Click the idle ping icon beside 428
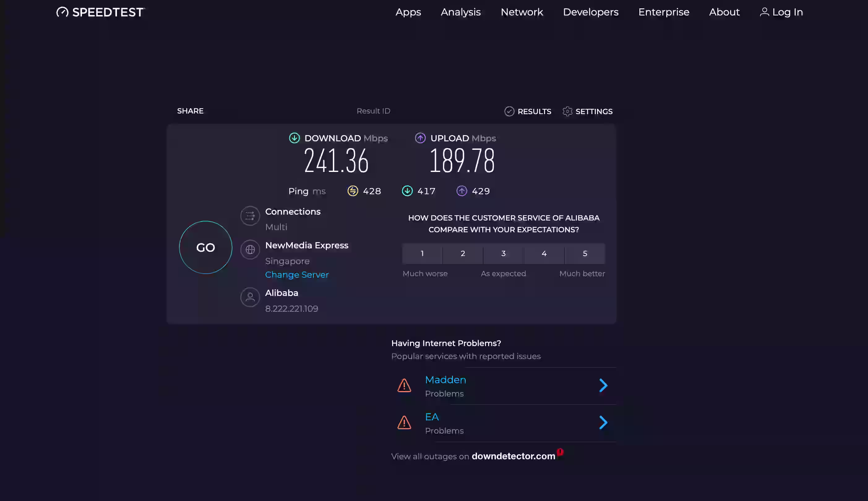 tap(353, 191)
